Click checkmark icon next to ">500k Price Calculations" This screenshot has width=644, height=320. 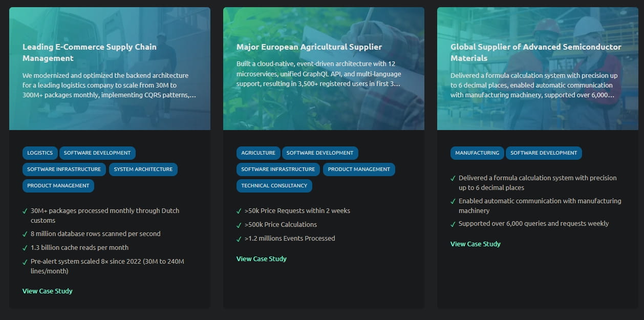(x=239, y=225)
